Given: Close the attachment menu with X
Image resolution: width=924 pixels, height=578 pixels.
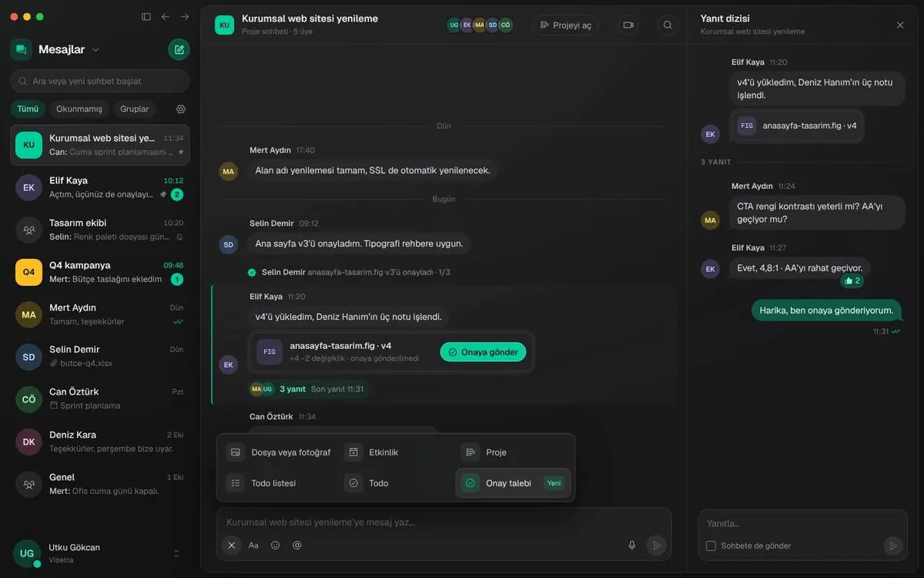Looking at the screenshot, I should [232, 545].
